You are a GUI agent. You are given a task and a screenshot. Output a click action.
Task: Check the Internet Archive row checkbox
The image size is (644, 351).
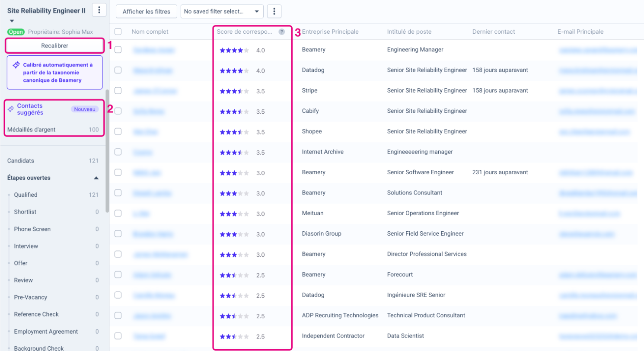[118, 152]
